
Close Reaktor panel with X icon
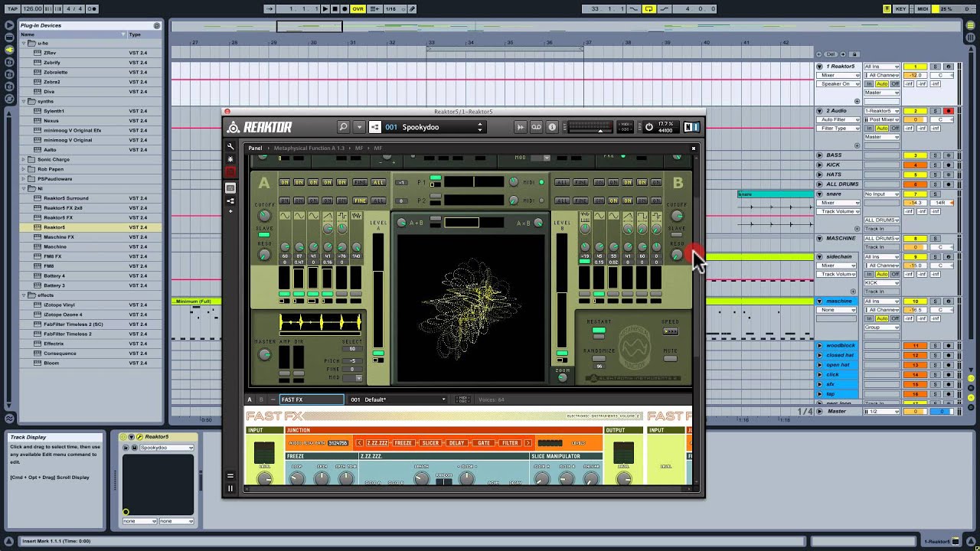pos(694,148)
